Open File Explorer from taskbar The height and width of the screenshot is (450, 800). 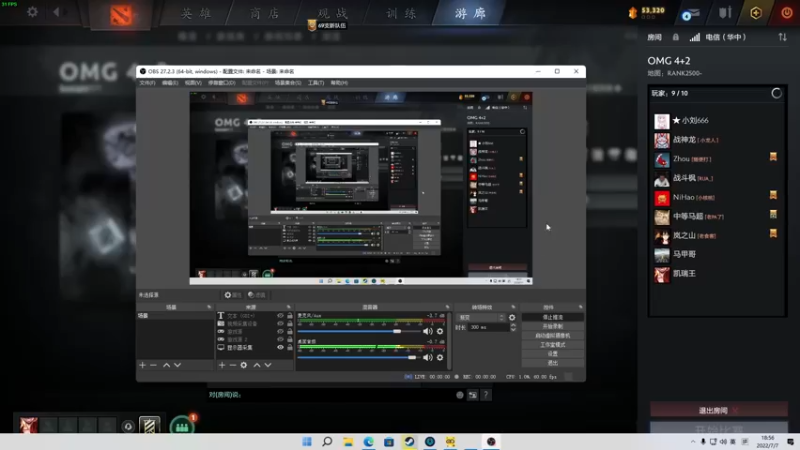pyautogui.click(x=348, y=442)
